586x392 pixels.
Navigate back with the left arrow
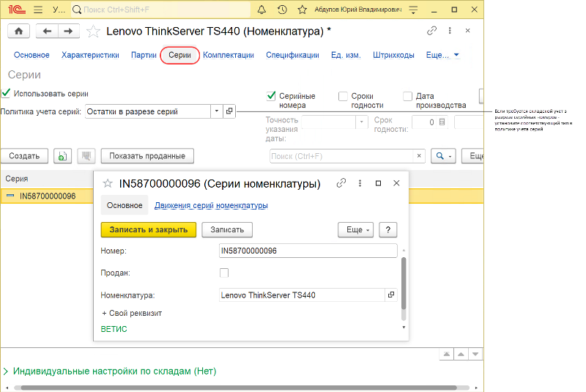(x=47, y=31)
